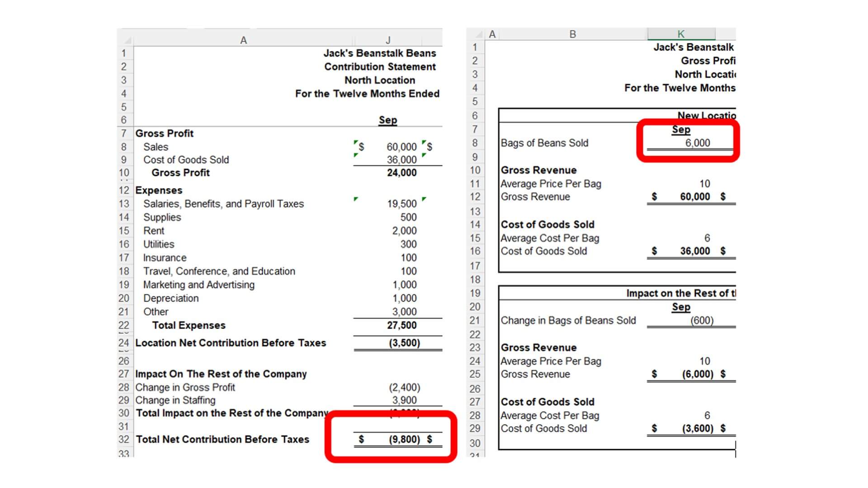Select column header J in left spreadsheet
Viewport: 868px width, 488px height.
[388, 40]
